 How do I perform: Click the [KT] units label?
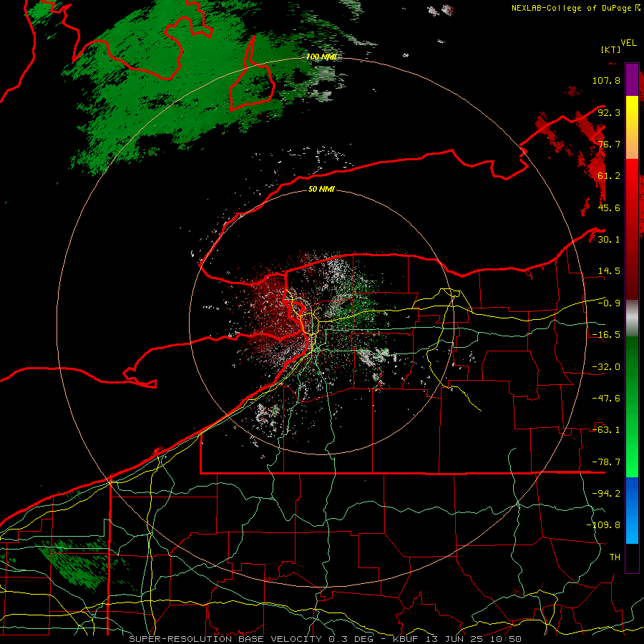[611, 49]
